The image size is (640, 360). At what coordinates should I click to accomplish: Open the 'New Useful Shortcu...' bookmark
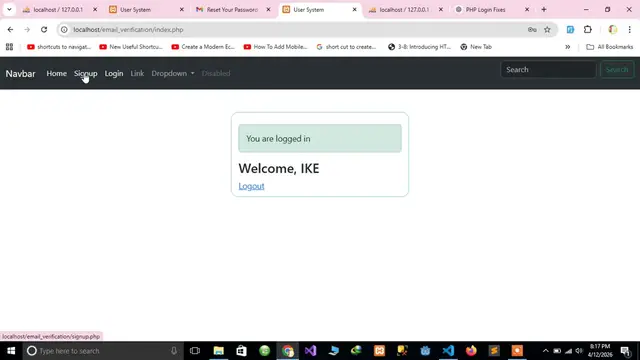131,47
